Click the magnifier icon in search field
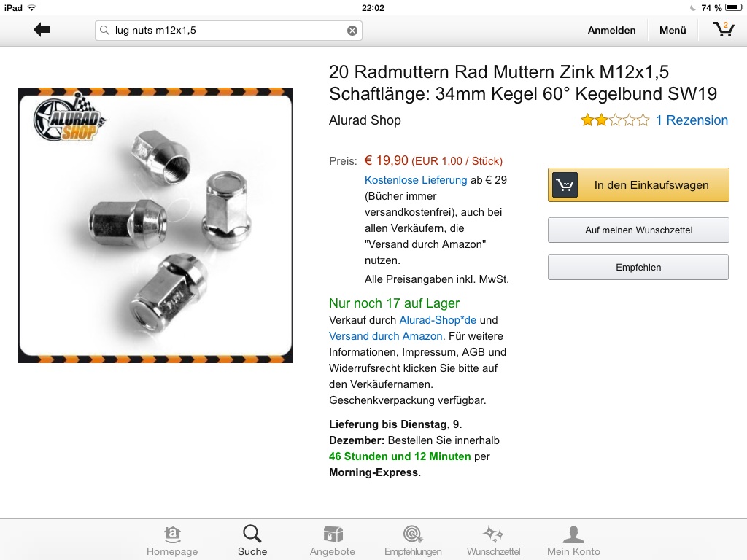This screenshot has width=747, height=560. (x=104, y=31)
